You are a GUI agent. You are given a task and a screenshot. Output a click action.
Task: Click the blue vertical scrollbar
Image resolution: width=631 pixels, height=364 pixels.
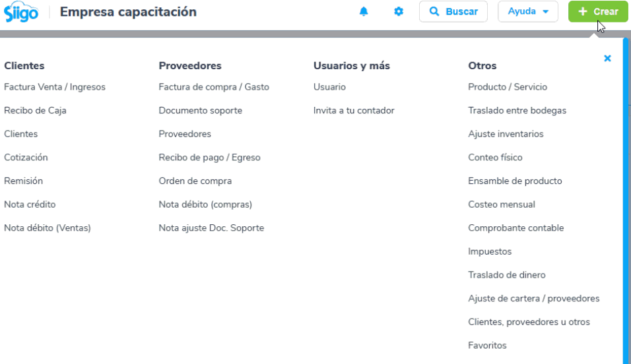625,201
